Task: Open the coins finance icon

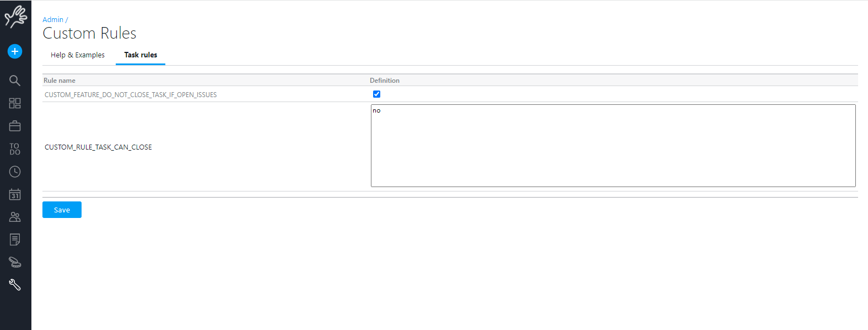Action: [15, 262]
